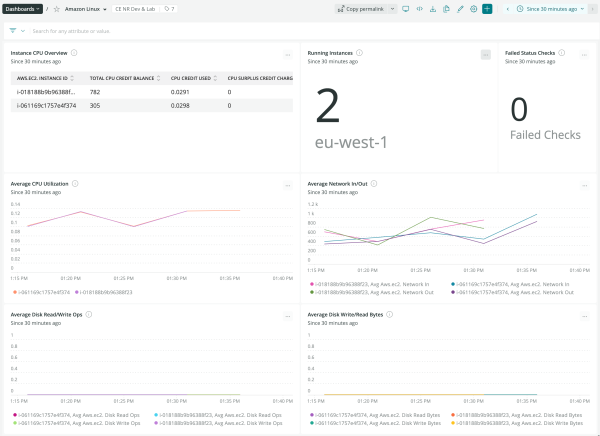Screen dimensions: 600x436
Task: Edit the dashboard with the pencil icon
Action: (x=459, y=8)
